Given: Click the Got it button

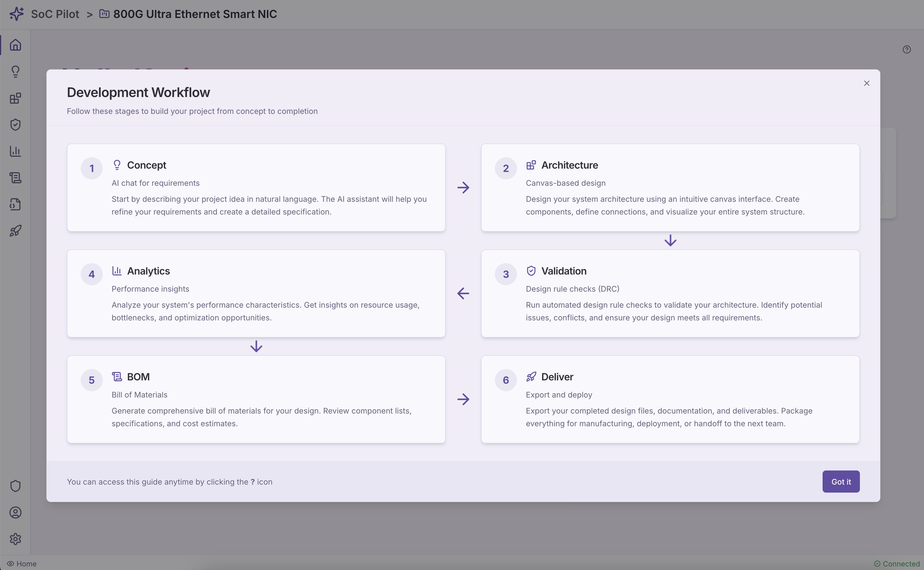Looking at the screenshot, I should (x=841, y=482).
